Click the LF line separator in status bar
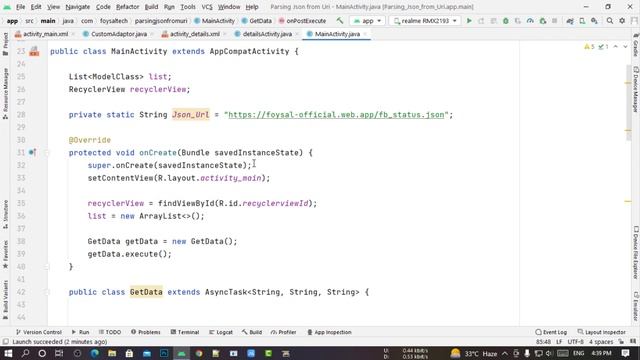The height and width of the screenshot is (360, 640). (559, 342)
